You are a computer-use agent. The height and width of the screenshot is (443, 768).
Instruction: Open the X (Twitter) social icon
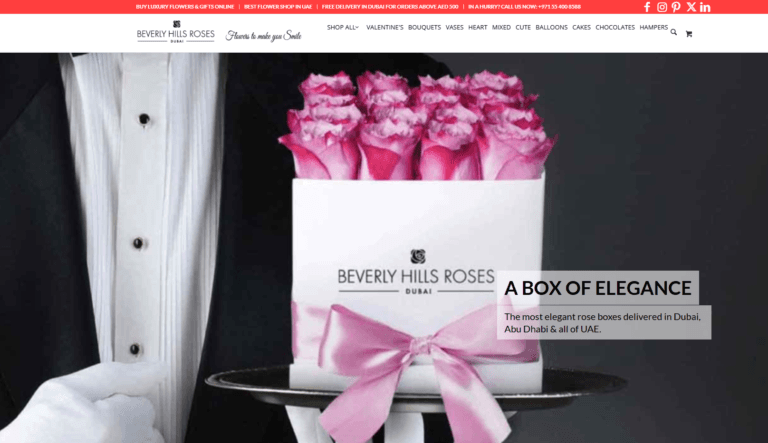click(x=691, y=7)
